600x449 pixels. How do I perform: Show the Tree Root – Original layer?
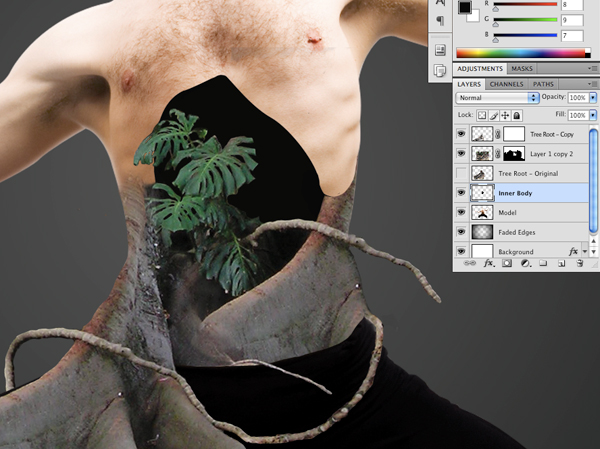461,173
